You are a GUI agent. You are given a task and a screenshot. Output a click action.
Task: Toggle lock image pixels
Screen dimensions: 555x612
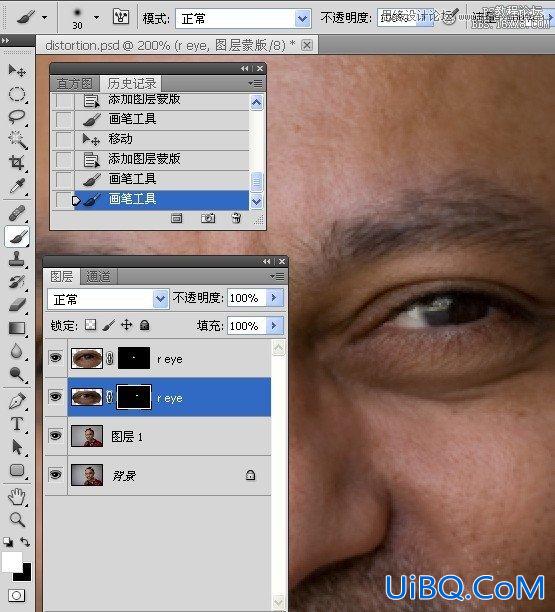[x=109, y=325]
